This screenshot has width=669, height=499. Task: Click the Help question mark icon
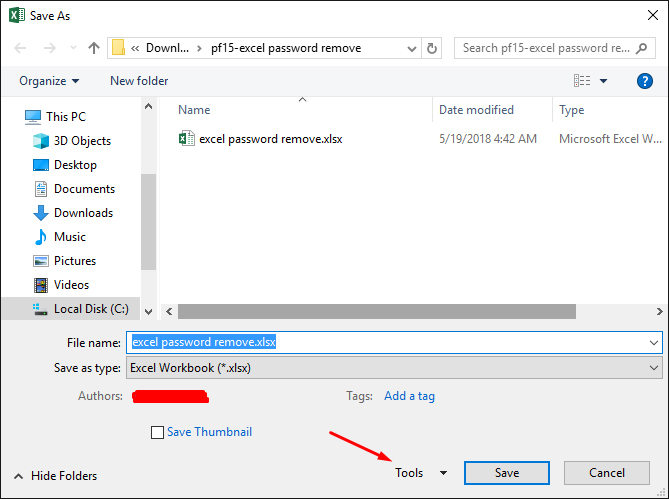644,81
